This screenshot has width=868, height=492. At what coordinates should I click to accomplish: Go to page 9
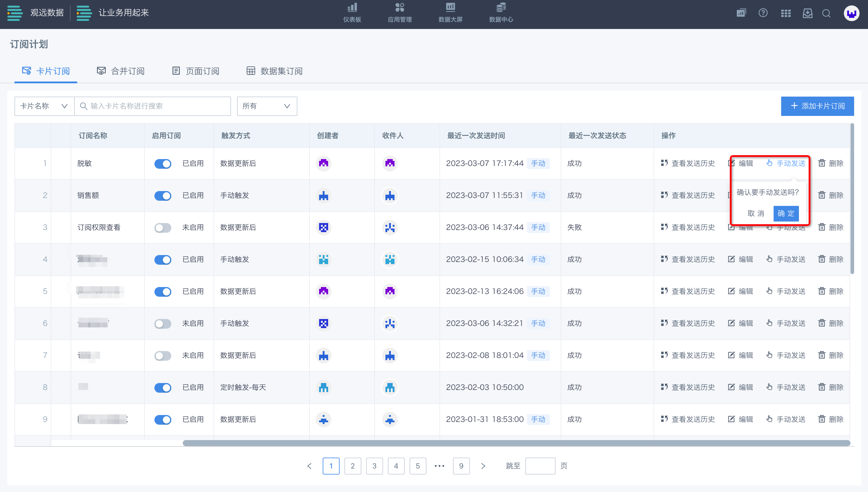pos(461,466)
